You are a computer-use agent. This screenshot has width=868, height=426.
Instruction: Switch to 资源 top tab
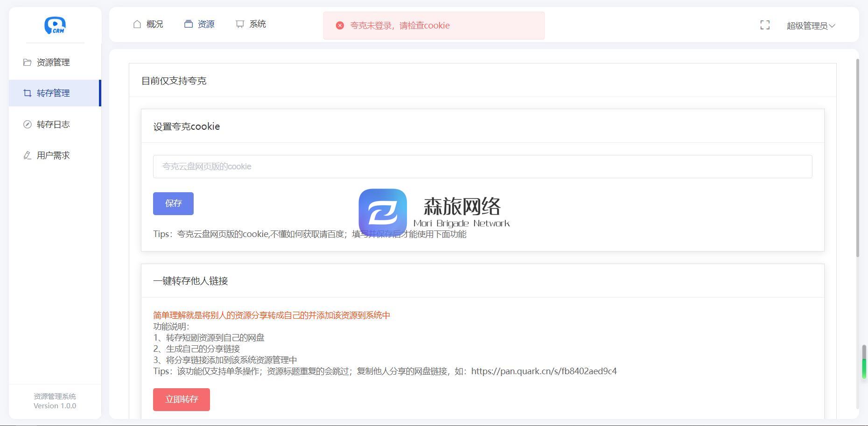click(x=199, y=24)
